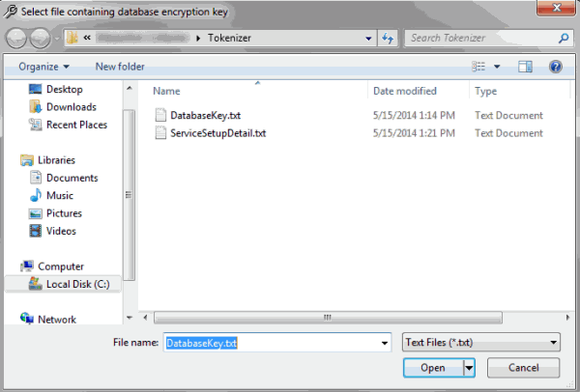The width and height of the screenshot is (580, 392).
Task: Click the Libraries icon
Action: [x=27, y=160]
